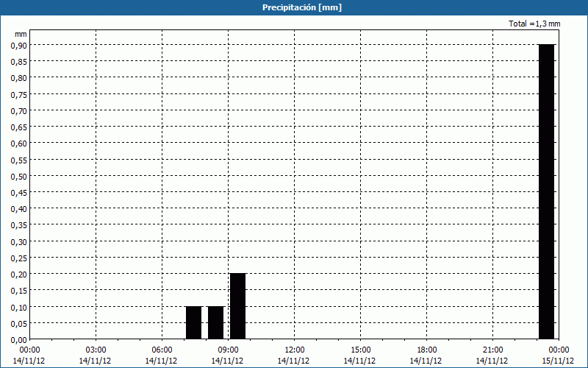The image size is (588, 368).
Task: Select the tall 0,90 mm bar
Action: 546,191
